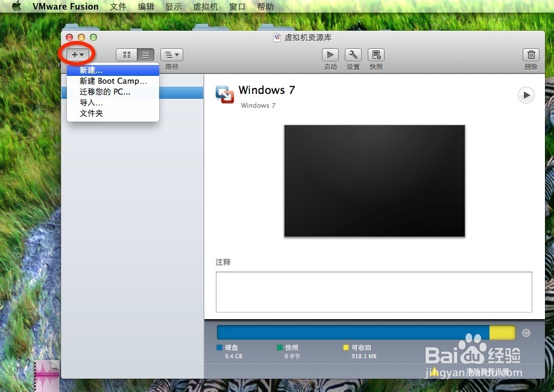Viewport: 554px width, 392px height.
Task: Click the black Windows 7 preview thumbnail
Action: [x=374, y=181]
